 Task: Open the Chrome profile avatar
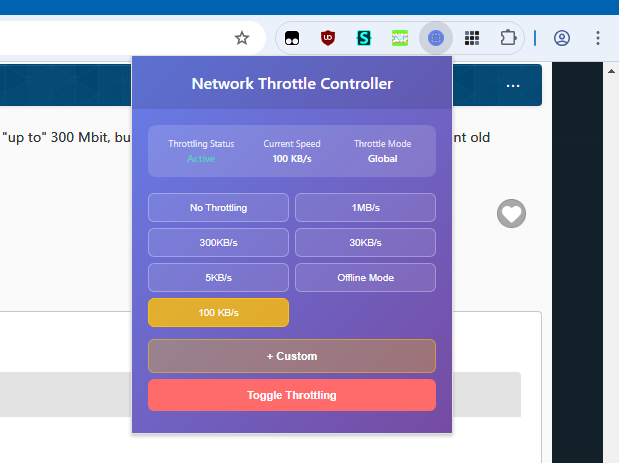pos(562,38)
